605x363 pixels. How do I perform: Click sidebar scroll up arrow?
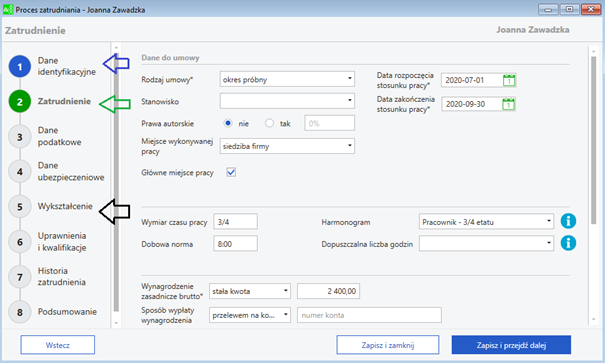click(x=116, y=47)
